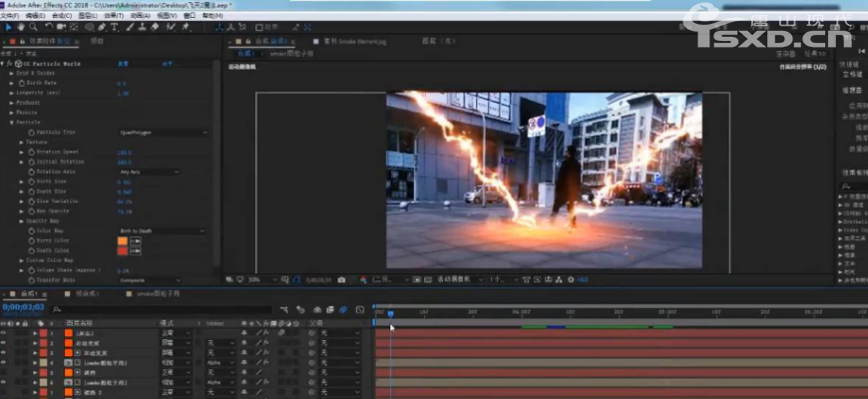Select the Roto Brush tool
This screenshot has width=868, height=399.
click(172, 27)
